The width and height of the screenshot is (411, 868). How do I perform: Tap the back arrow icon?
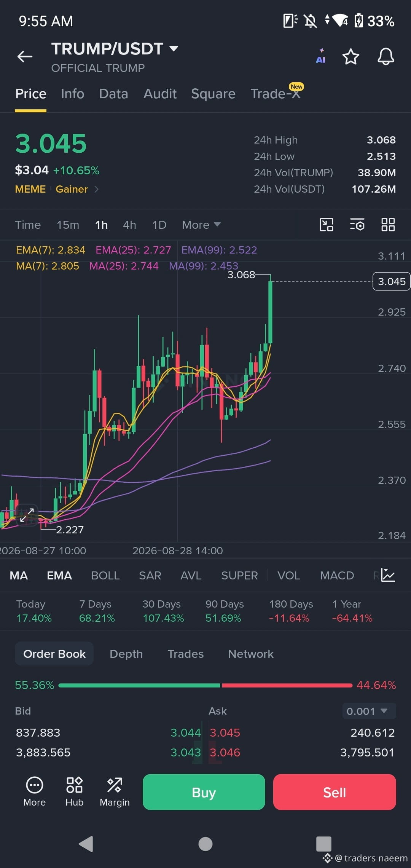[25, 56]
